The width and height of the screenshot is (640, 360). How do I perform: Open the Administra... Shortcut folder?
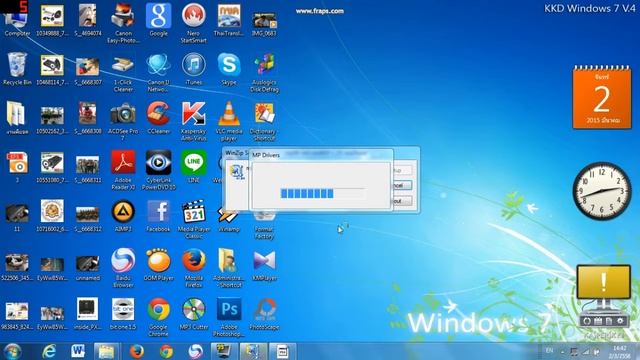(x=229, y=268)
